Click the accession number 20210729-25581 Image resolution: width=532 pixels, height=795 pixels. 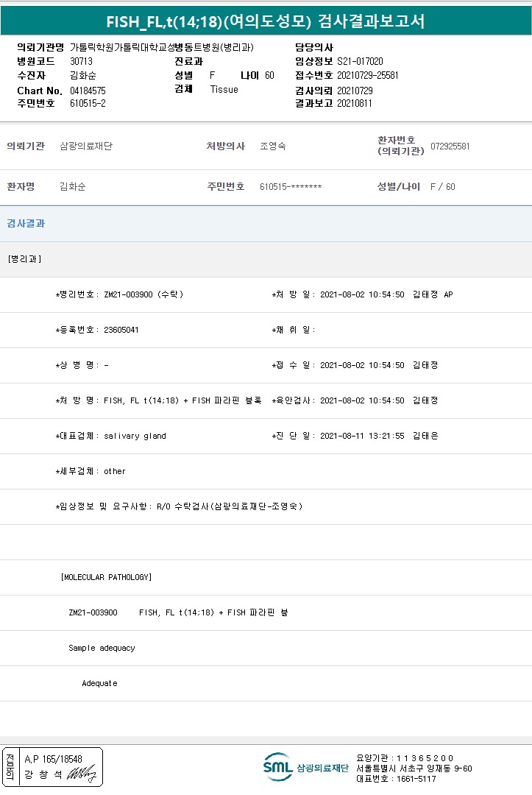[367, 76]
